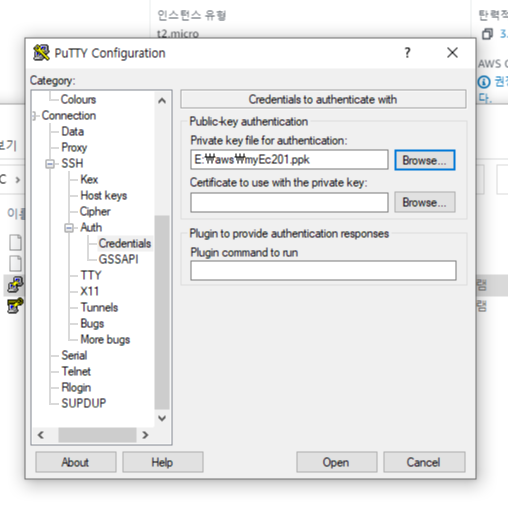
Task: Click the down arrow of category tree scrollbar
Action: point(162,418)
